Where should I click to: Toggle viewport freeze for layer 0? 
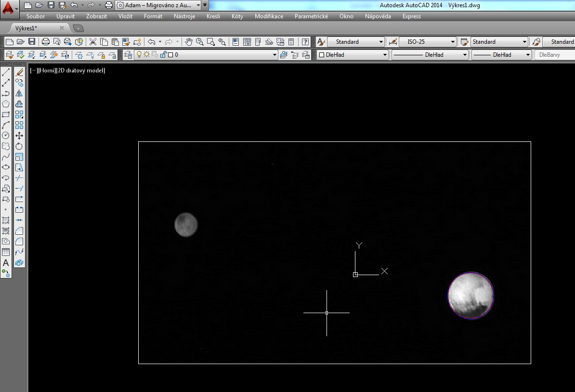pos(155,54)
